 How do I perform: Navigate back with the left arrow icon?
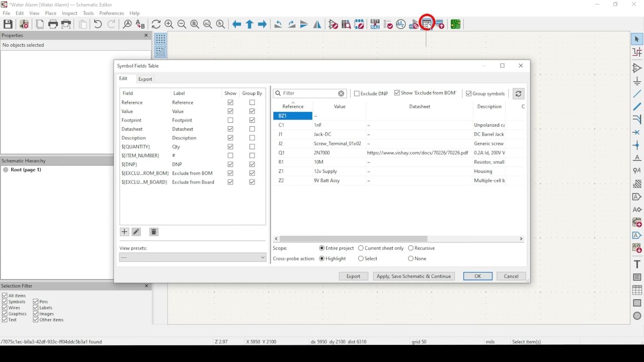click(236, 24)
